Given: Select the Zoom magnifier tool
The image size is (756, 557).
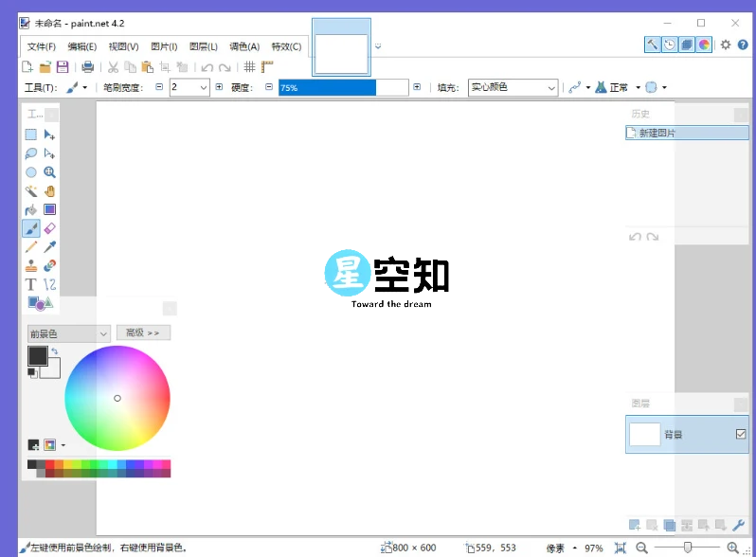Looking at the screenshot, I should [x=49, y=172].
